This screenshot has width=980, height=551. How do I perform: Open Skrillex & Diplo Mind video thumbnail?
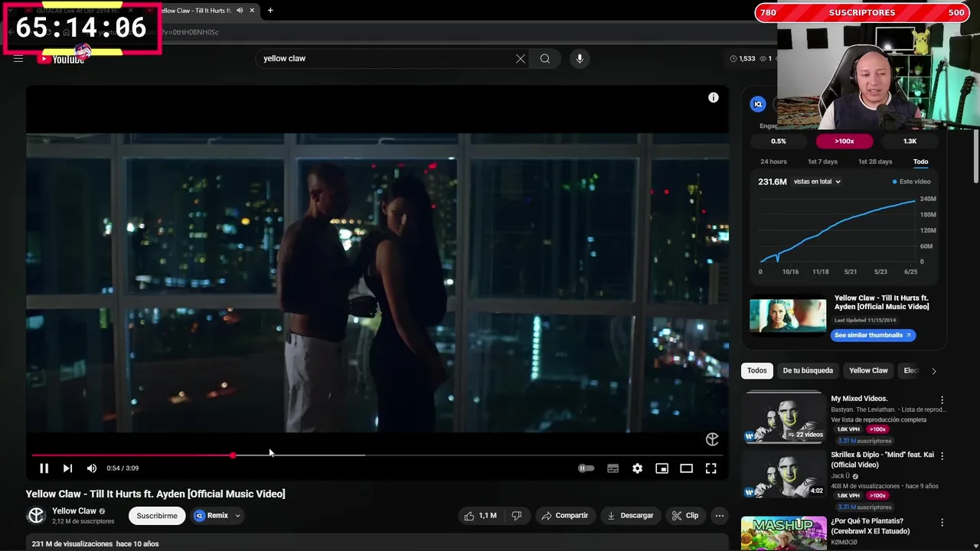(783, 474)
